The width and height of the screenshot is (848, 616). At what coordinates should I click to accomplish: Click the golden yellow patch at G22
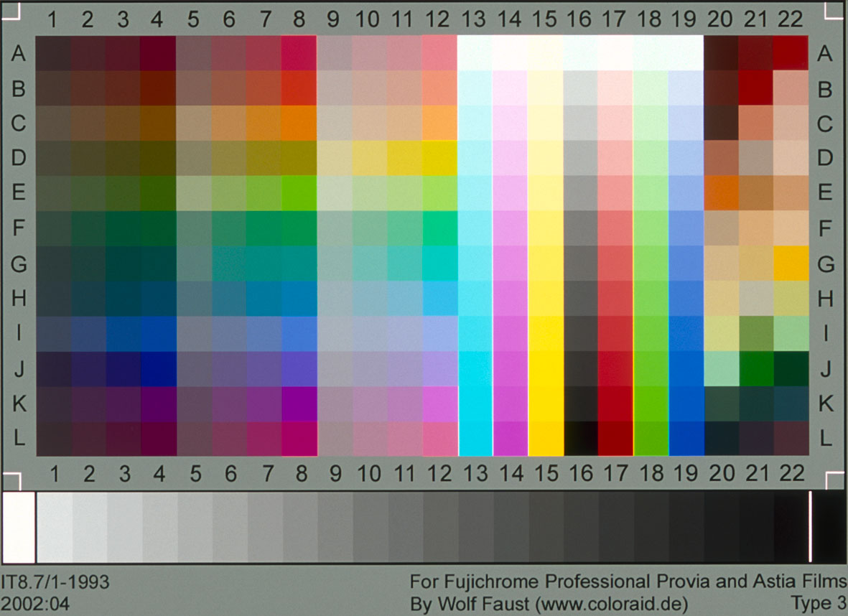791,263
